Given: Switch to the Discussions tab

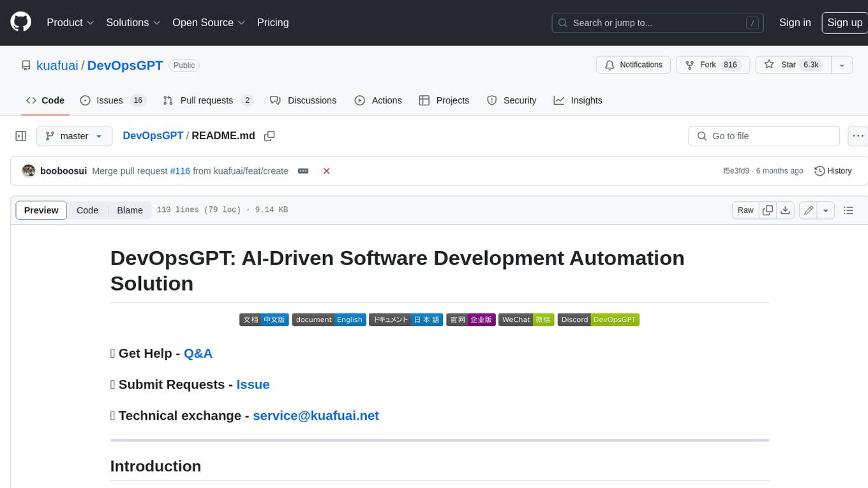Looking at the screenshot, I should coord(303,100).
